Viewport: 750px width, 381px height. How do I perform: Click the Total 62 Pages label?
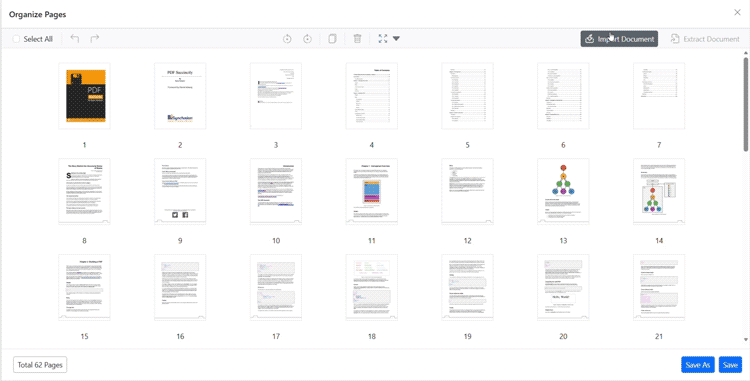coord(40,365)
